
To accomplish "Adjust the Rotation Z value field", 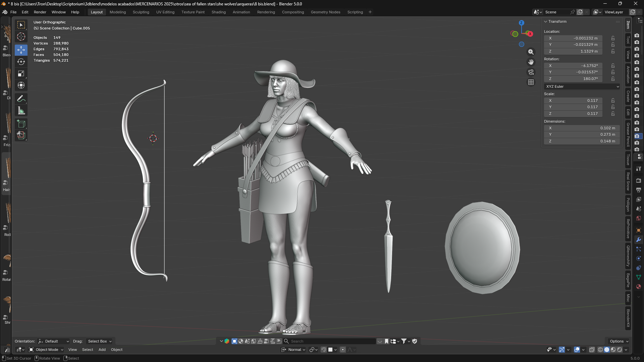I will [573, 79].
